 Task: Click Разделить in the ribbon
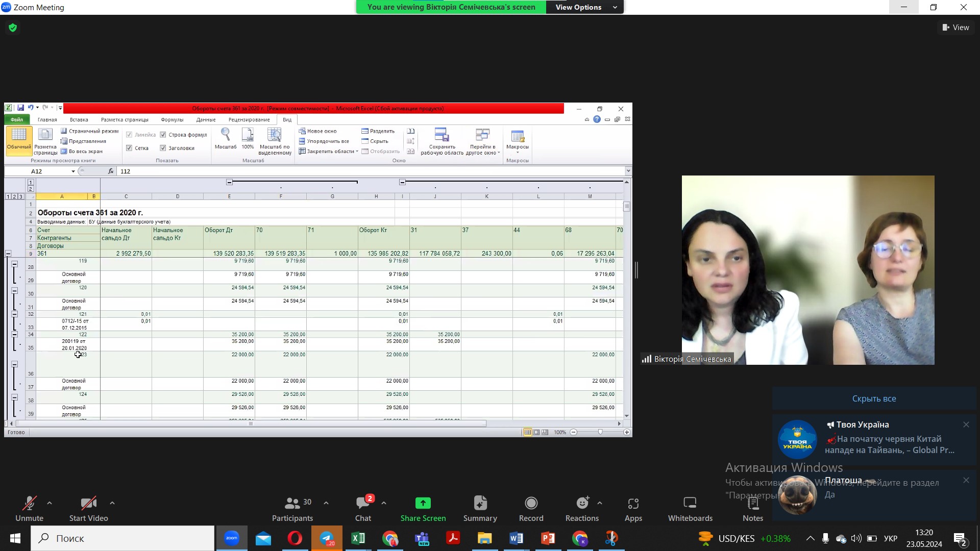[378, 131]
